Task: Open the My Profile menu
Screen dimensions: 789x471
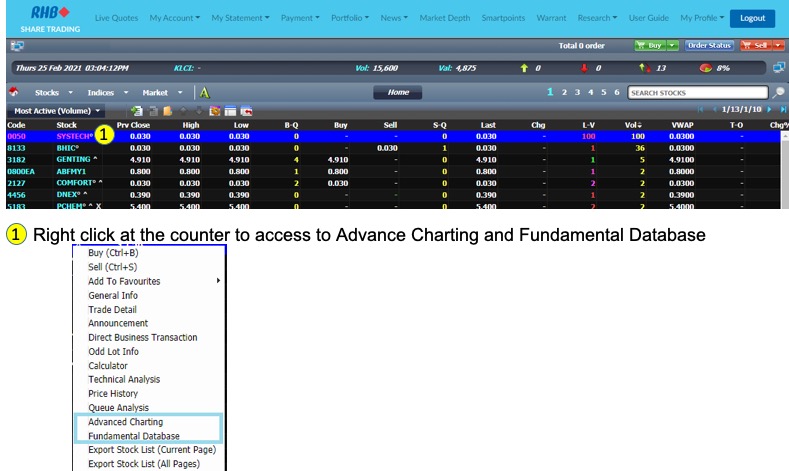Action: pos(702,18)
